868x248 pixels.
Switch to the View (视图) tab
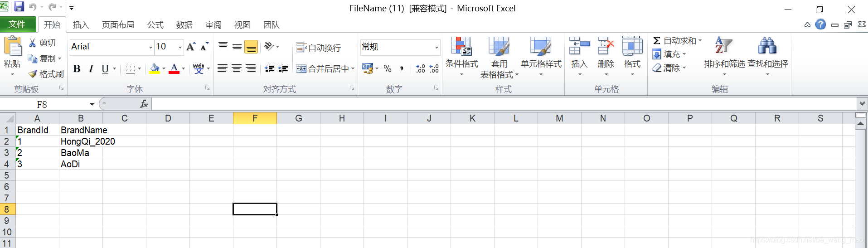pos(242,25)
